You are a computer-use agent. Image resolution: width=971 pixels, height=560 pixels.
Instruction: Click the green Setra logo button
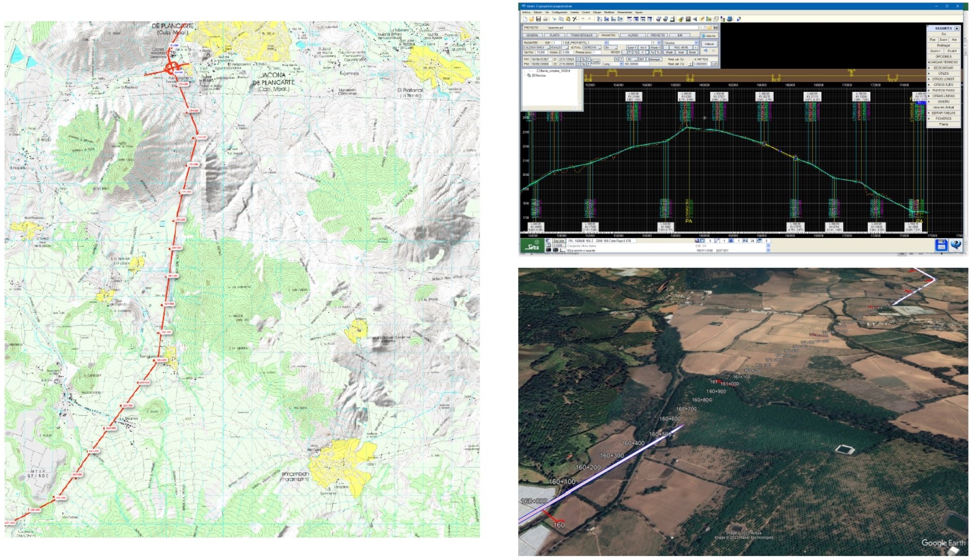pyautogui.click(x=532, y=246)
